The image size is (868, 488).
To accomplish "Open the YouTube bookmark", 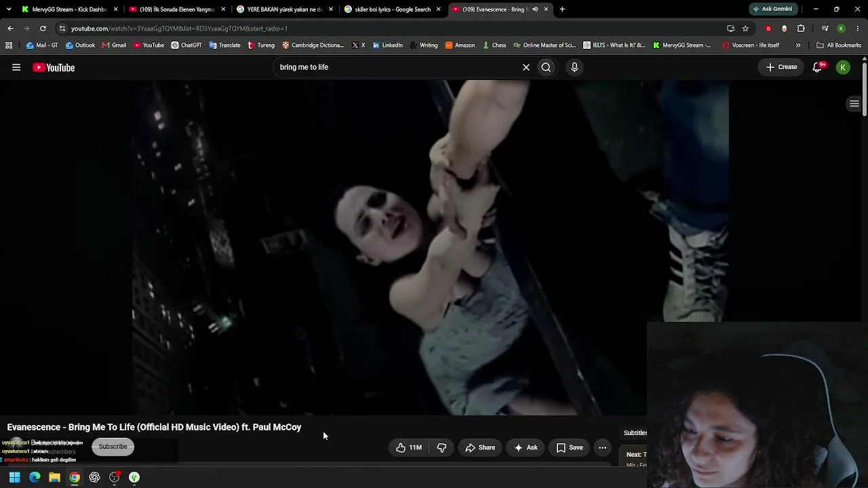I will (x=149, y=45).
